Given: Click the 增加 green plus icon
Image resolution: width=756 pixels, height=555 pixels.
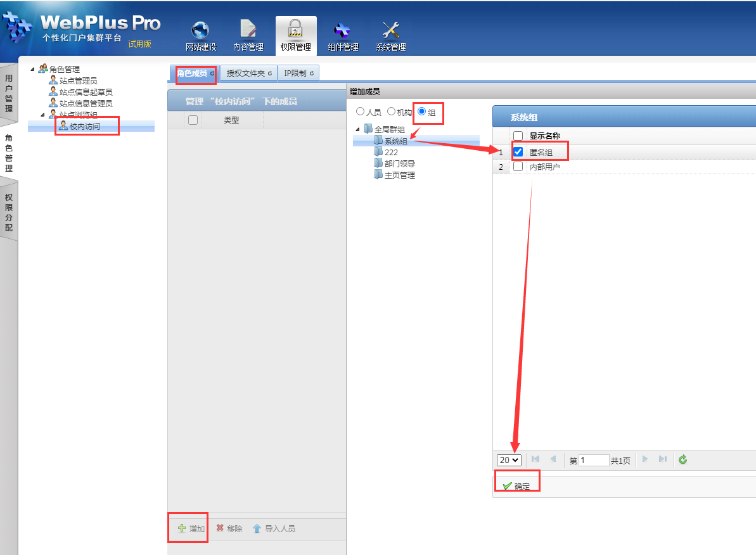Looking at the screenshot, I should [x=182, y=528].
